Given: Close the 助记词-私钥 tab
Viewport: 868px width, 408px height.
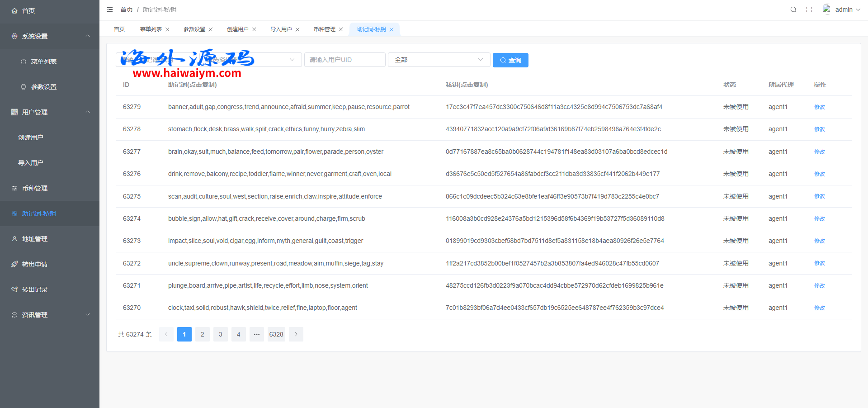Looking at the screenshot, I should [x=392, y=29].
